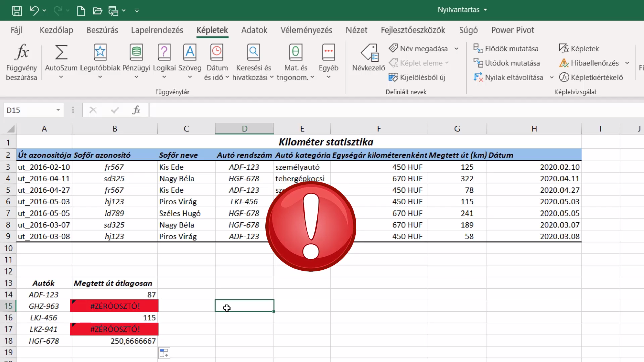This screenshot has height=362, width=644.
Task: Open the Pénzügyi functions library
Action: pos(136,62)
